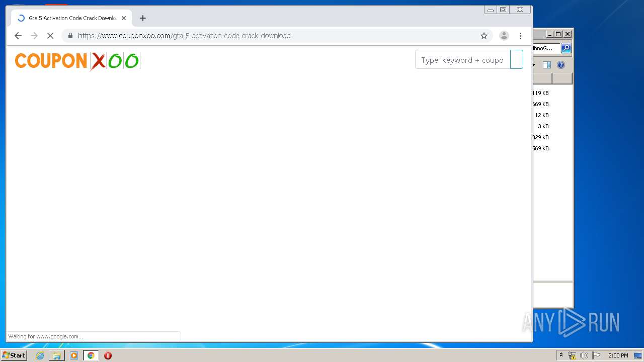Restore down the Chrome window

[503, 10]
